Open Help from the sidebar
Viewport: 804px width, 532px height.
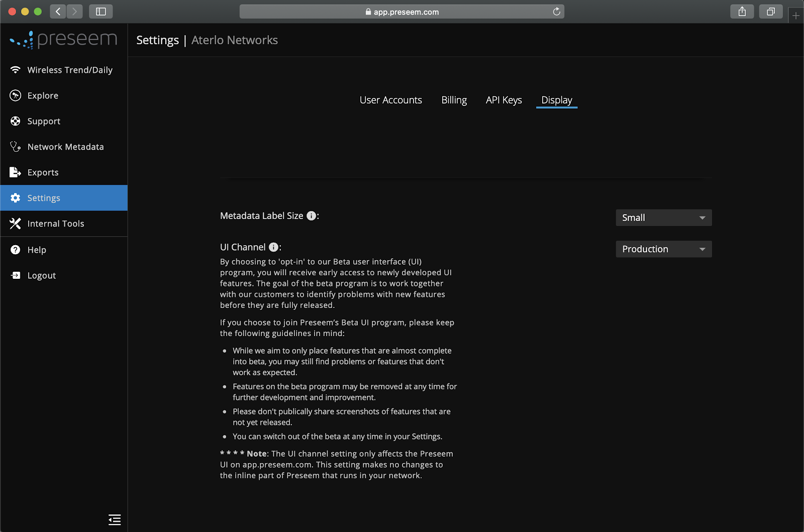click(x=64, y=250)
